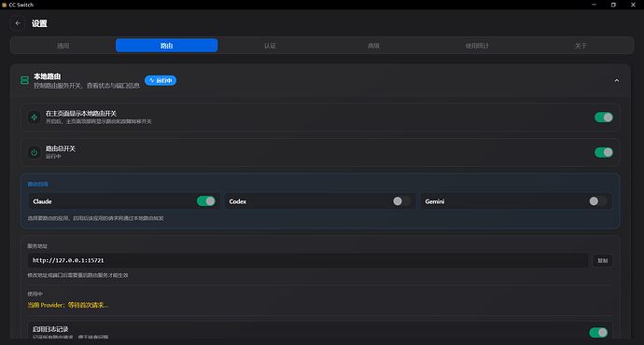The image size is (644, 345).
Task: Switch to the 通用 tab
Action: click(x=63, y=46)
